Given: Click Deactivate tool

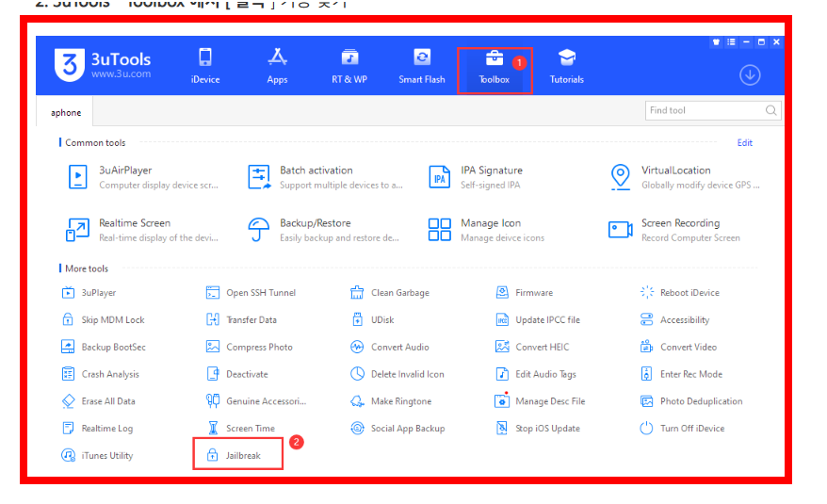Looking at the screenshot, I should point(236,374).
